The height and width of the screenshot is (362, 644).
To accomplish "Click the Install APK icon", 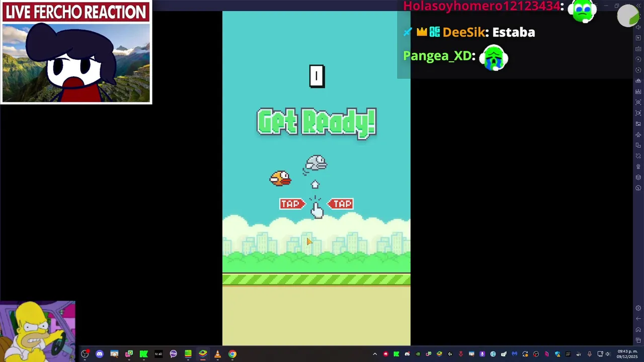I will coord(638,92).
